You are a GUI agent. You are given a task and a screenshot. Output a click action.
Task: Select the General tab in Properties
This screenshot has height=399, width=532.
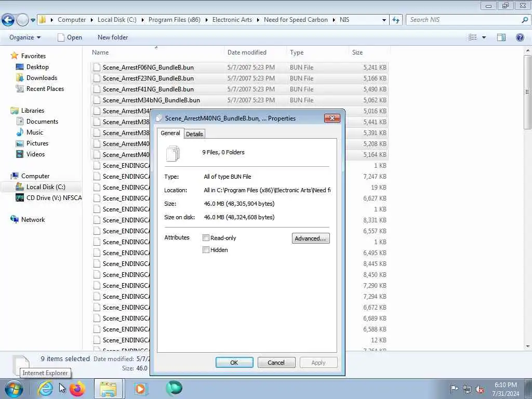tap(170, 133)
